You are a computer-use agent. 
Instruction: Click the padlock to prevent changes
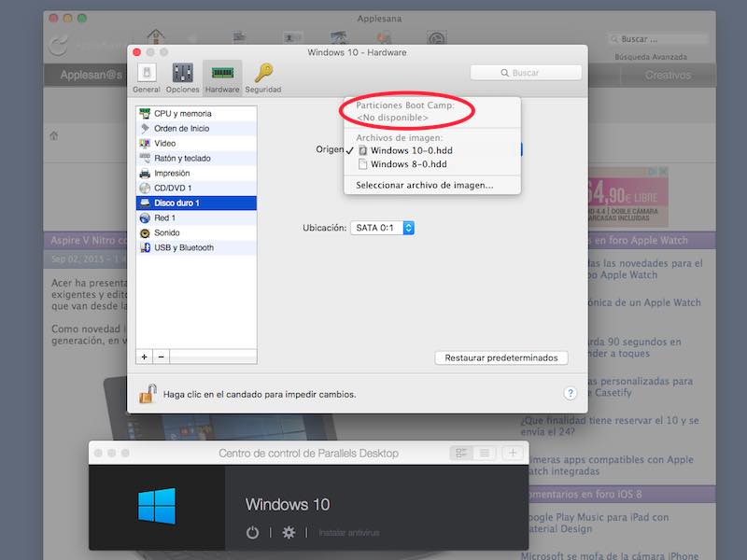point(148,394)
